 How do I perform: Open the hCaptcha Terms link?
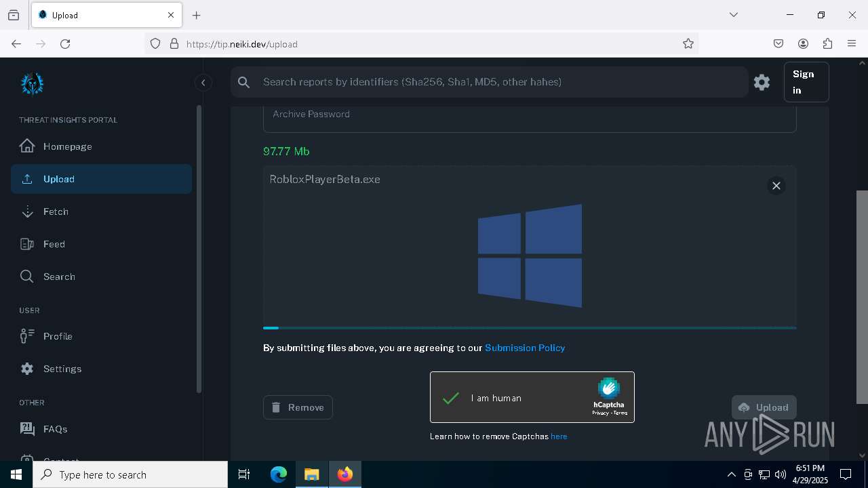(620, 413)
